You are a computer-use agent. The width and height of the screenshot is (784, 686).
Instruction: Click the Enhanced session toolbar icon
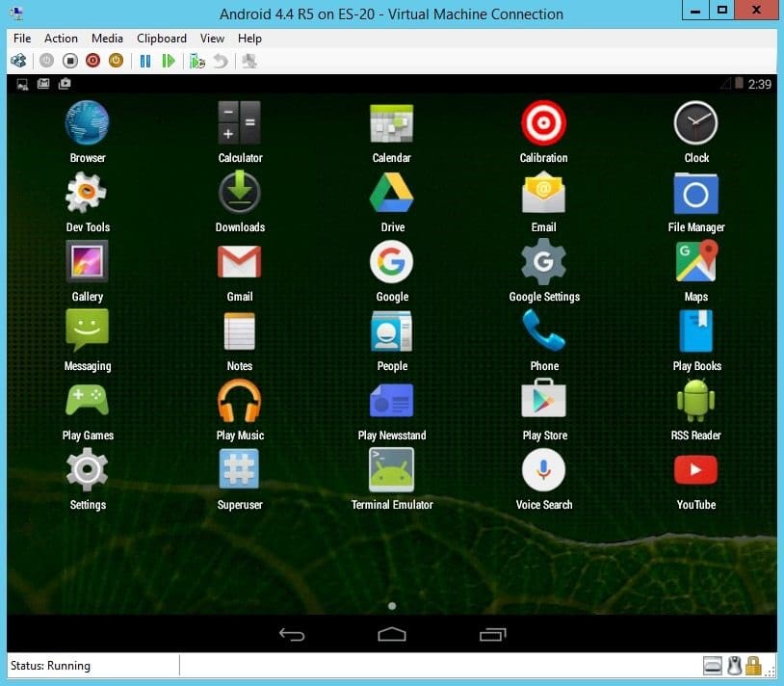249,61
